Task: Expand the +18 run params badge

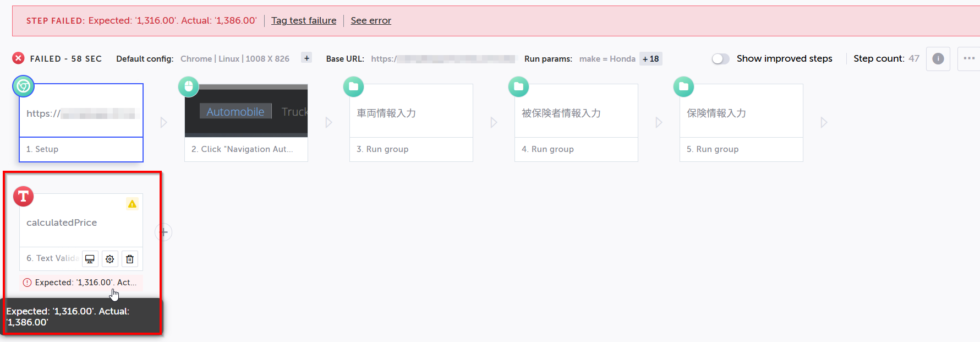Action: tap(651, 59)
